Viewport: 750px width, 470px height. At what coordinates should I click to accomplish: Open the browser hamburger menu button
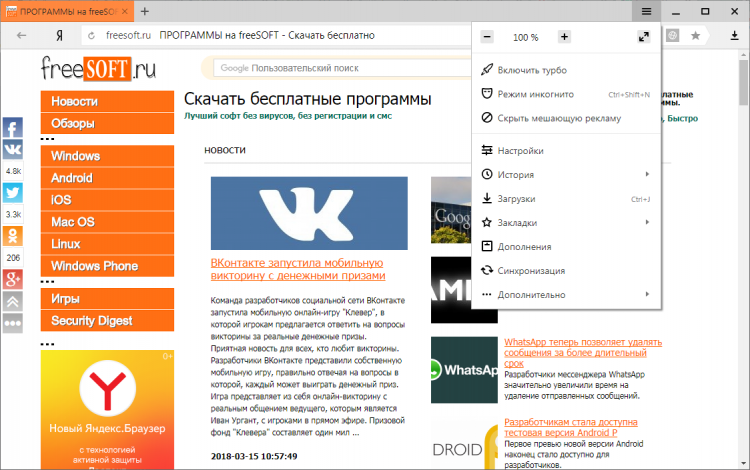pos(646,11)
